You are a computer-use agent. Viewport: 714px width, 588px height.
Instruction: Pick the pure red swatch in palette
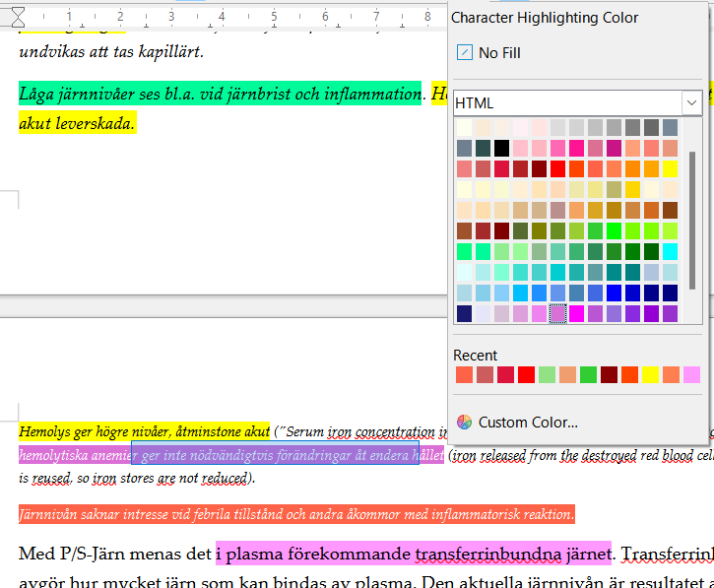(x=557, y=169)
